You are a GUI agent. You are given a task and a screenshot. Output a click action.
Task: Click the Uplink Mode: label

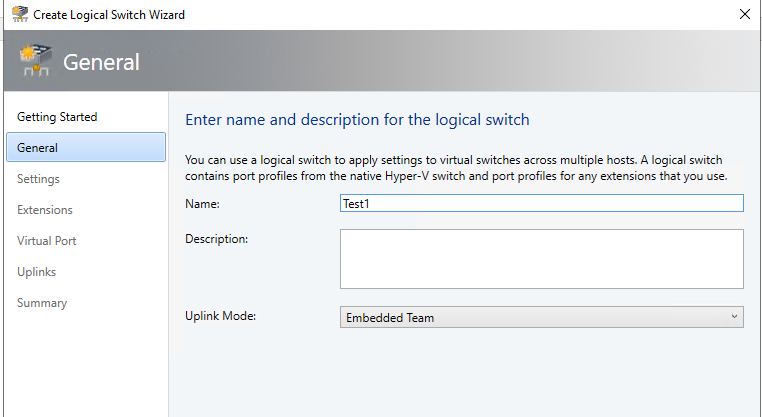tap(220, 316)
